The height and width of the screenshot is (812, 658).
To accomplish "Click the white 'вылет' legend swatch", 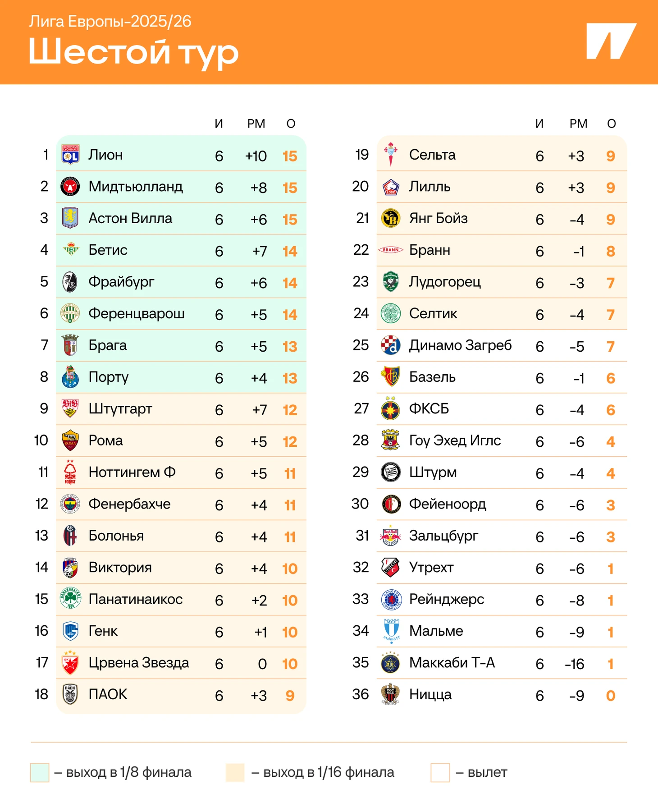I will pyautogui.click(x=440, y=772).
